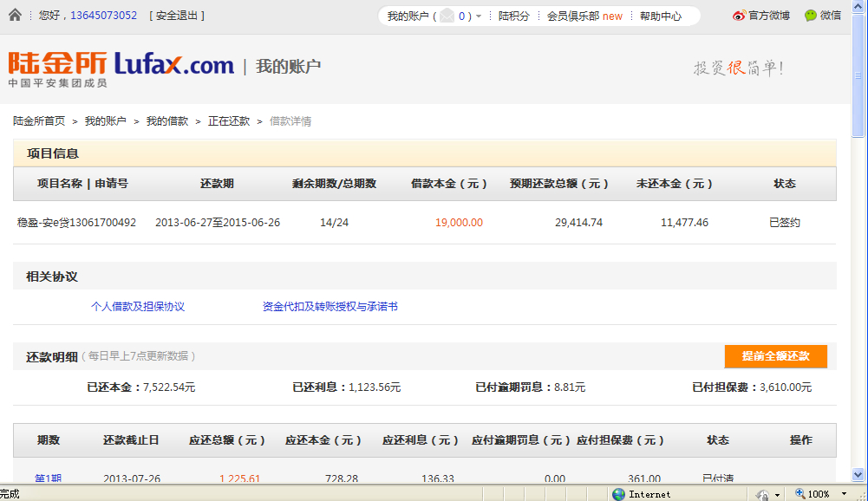868x501 pixels.
Task: Click the home icon in top bar
Action: (x=15, y=15)
